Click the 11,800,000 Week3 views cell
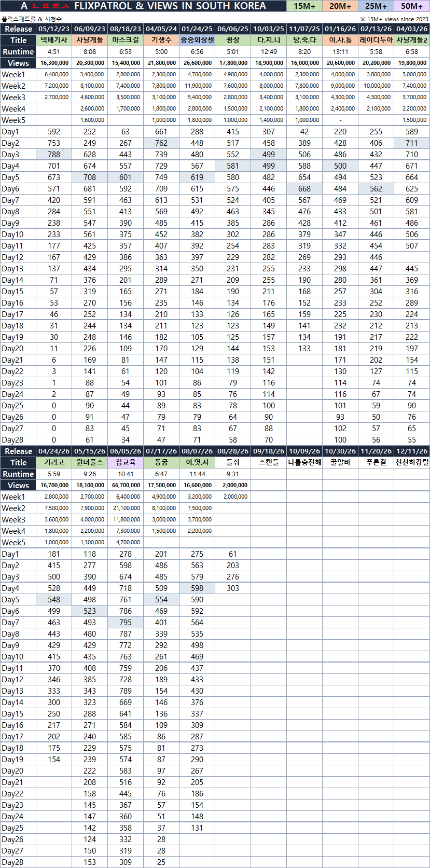430x868 pixels. 126,519
